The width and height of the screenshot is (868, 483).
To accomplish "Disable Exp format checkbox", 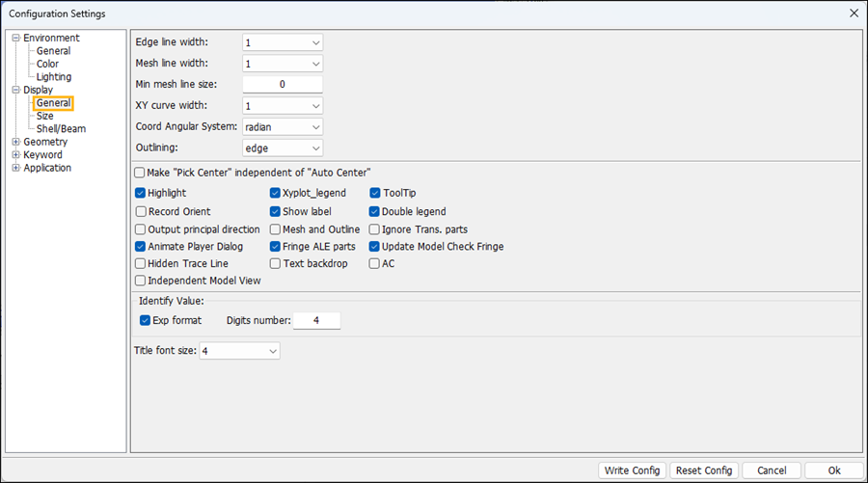I will (x=145, y=320).
